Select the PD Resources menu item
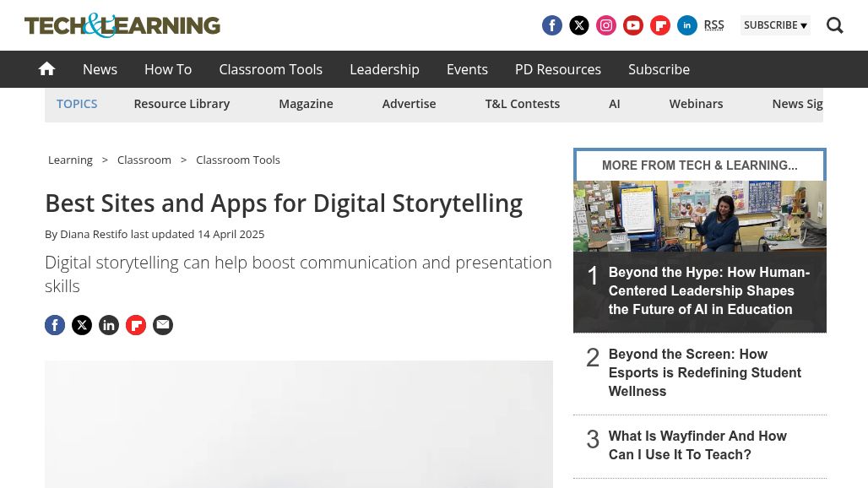This screenshot has height=488, width=868. (557, 69)
